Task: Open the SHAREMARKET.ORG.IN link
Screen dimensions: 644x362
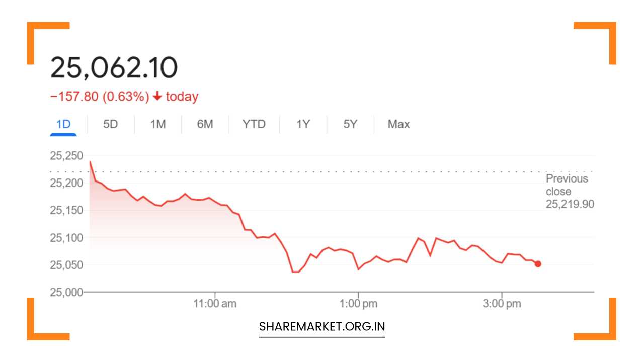Action: point(321,326)
